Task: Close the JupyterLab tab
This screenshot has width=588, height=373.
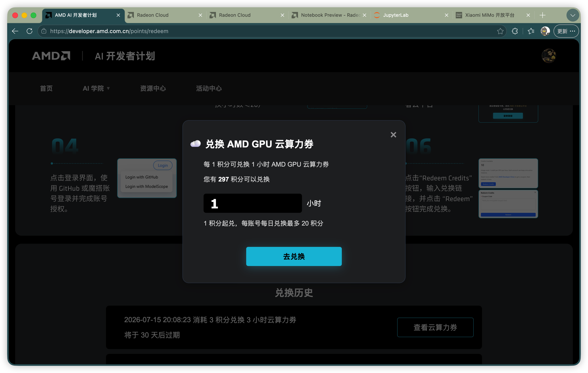Action: click(x=446, y=15)
